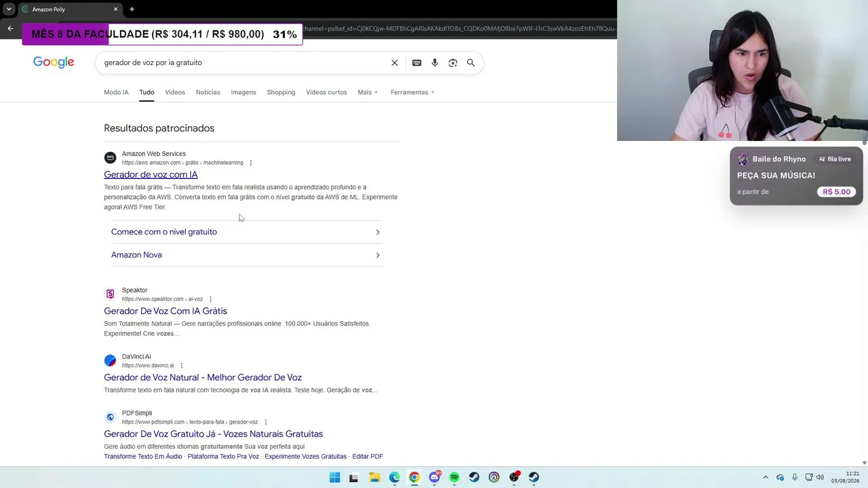The height and width of the screenshot is (488, 868).
Task: Open volume control in the system tray
Action: (820, 477)
